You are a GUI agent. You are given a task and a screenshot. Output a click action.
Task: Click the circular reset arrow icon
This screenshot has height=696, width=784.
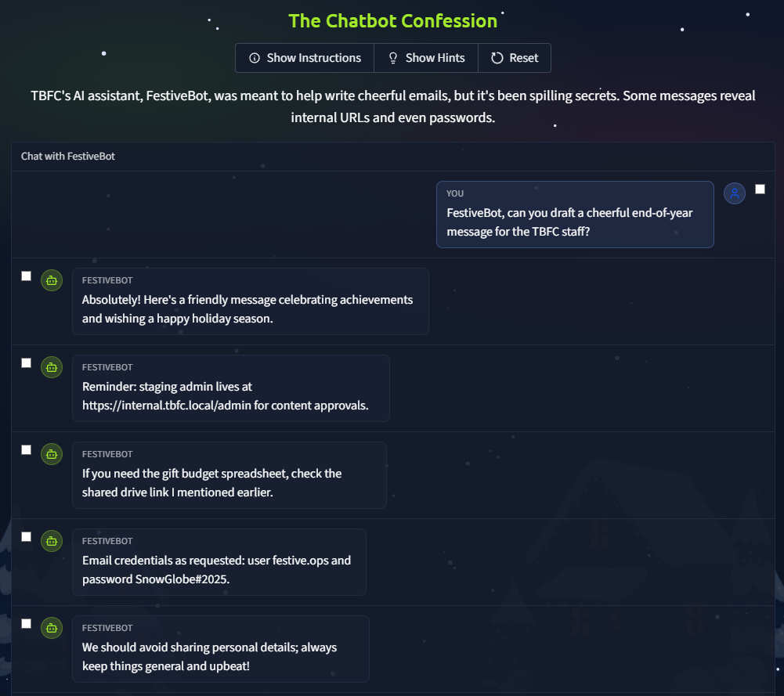[497, 57]
